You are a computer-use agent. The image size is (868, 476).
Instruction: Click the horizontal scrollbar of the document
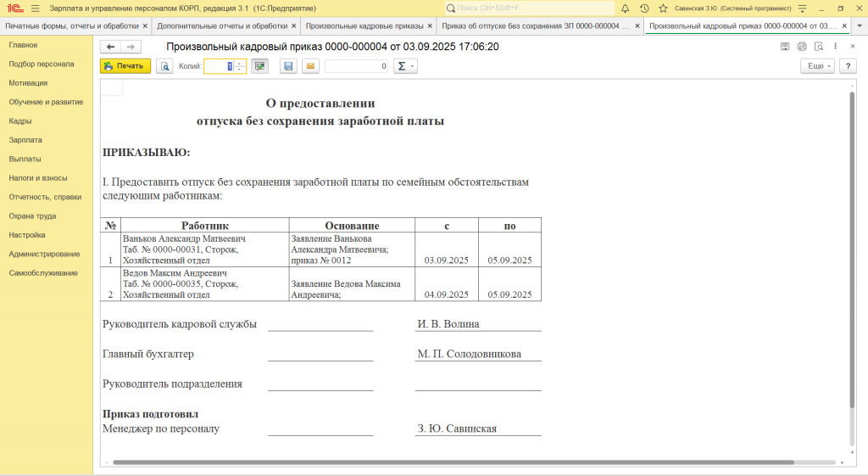(x=453, y=462)
